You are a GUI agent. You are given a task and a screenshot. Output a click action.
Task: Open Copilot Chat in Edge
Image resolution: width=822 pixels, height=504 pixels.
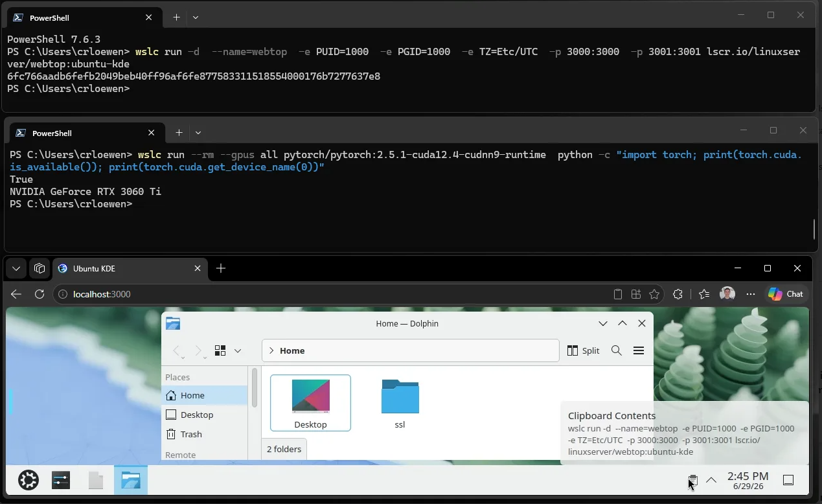pyautogui.click(x=785, y=294)
